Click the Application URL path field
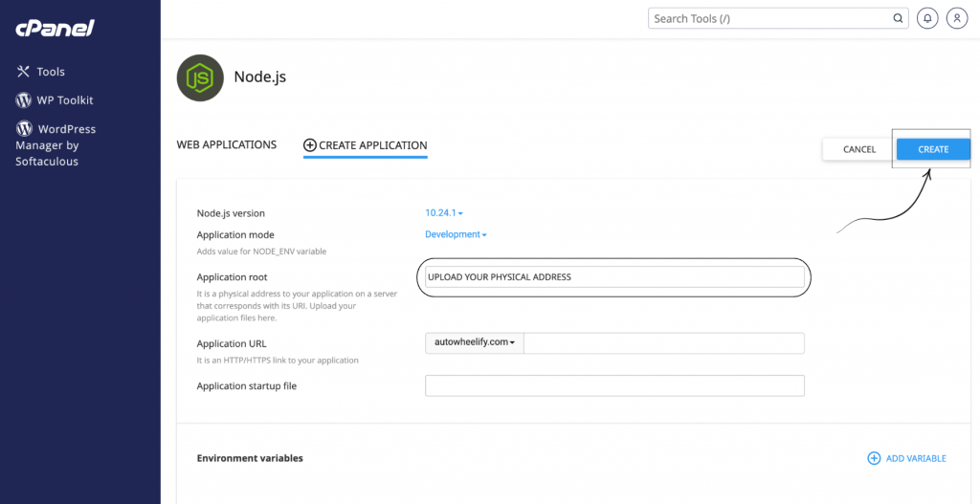The height and width of the screenshot is (504, 980). tap(664, 343)
